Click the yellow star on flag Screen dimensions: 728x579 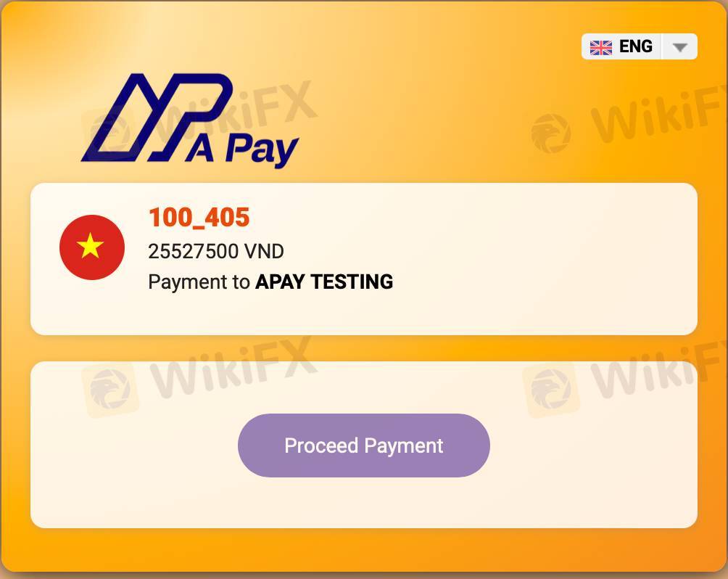pyautogui.click(x=90, y=246)
